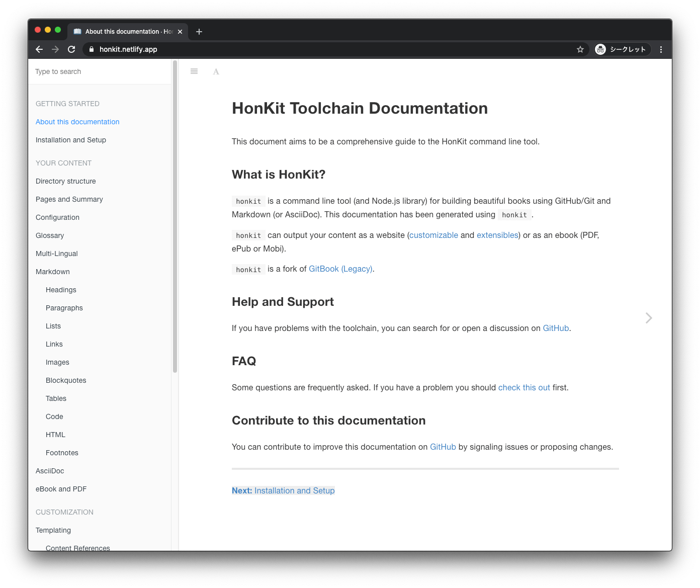Toggle the sidebar with hamburger icon
This screenshot has height=588, width=700.
click(194, 71)
